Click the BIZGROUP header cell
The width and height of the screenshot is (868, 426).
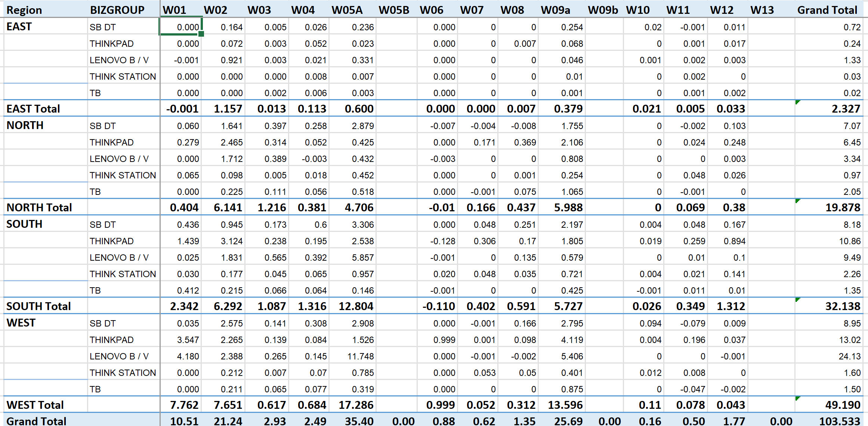(x=117, y=10)
